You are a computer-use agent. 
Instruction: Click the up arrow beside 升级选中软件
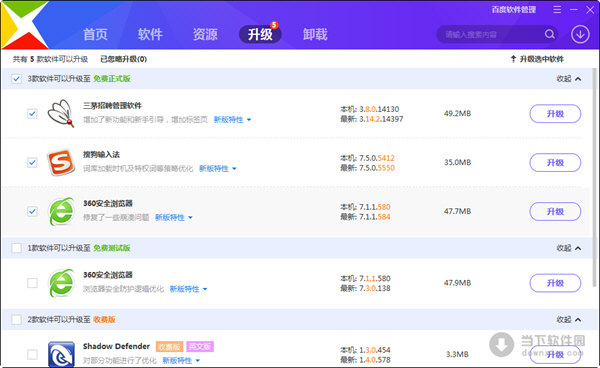coord(513,59)
